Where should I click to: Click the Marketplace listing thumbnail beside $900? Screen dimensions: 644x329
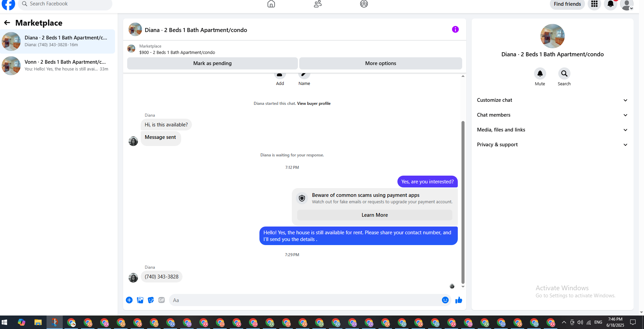tap(131, 49)
